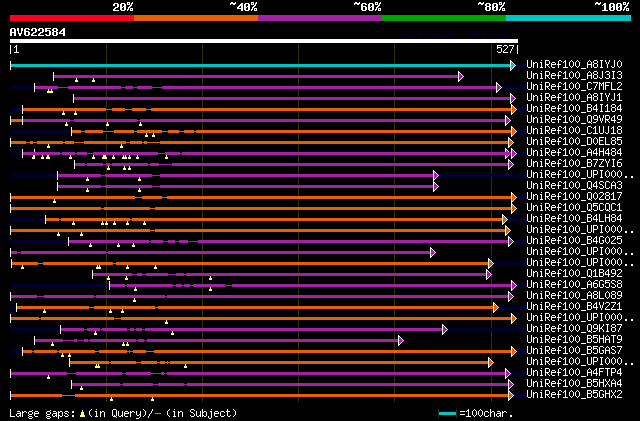Select the UniRef100_B5GHX2 label

(x=574, y=394)
